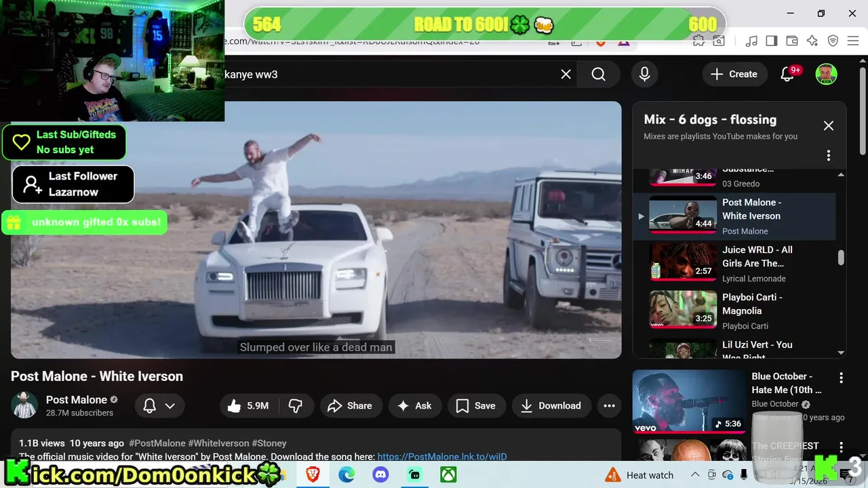The height and width of the screenshot is (488, 868).
Task: Play Playboi Carti Magnolia from playlist
Action: pos(734,311)
